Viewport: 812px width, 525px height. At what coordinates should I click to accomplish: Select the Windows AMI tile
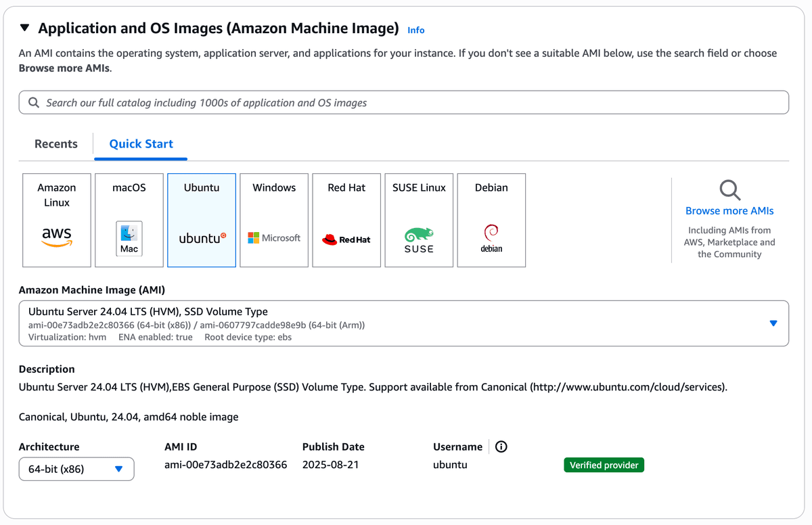(x=274, y=220)
